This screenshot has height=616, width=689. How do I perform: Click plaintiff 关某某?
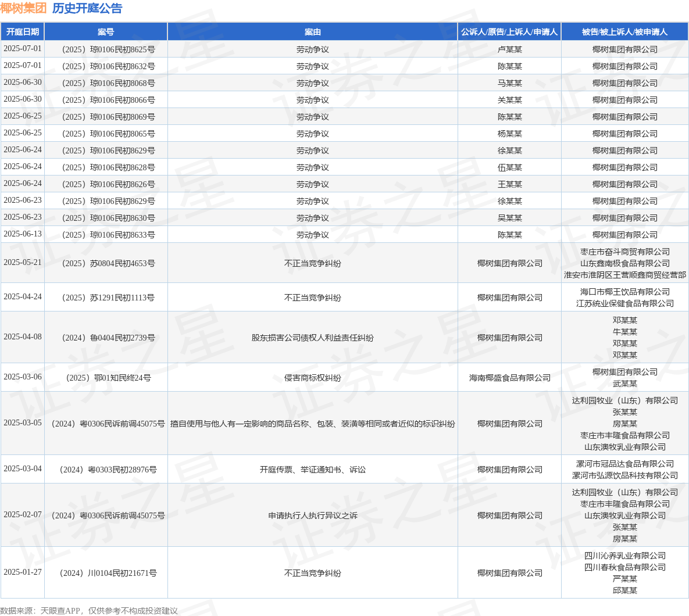click(509, 100)
